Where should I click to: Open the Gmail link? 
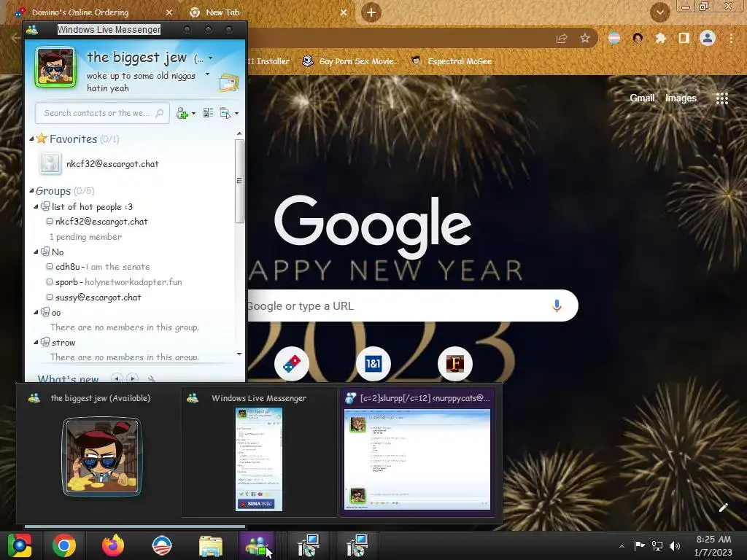point(642,98)
